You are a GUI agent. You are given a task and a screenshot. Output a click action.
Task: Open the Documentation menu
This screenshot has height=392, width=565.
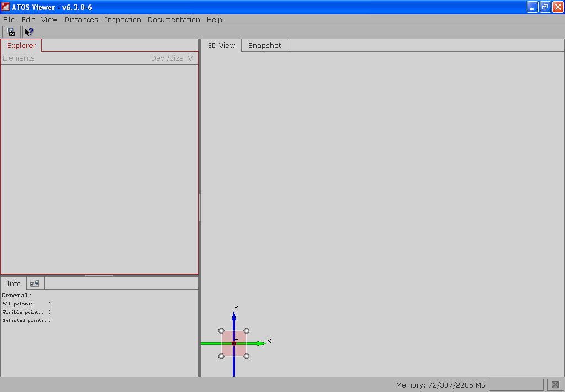coord(174,19)
